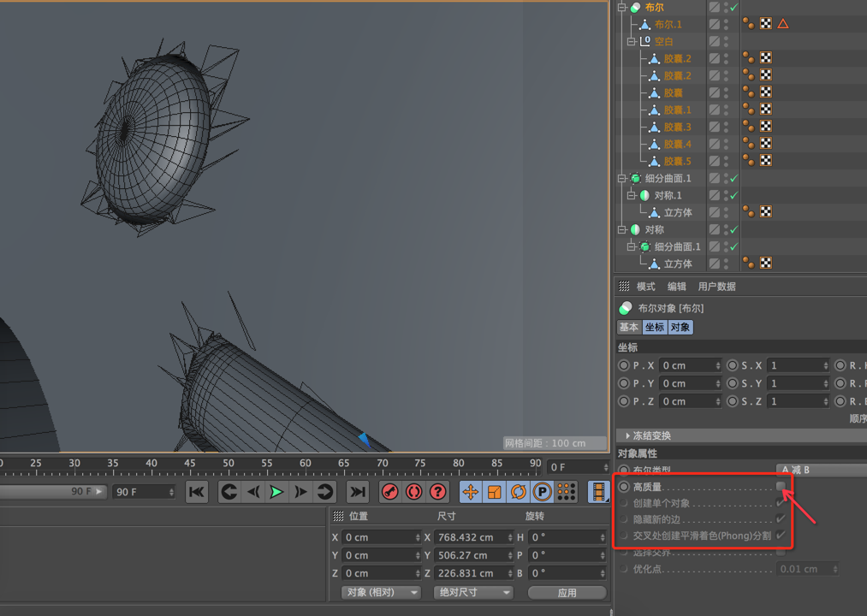Image resolution: width=867 pixels, height=616 pixels.
Task: Toggle the enable check of top 细分曲面.1
Action: [733, 178]
